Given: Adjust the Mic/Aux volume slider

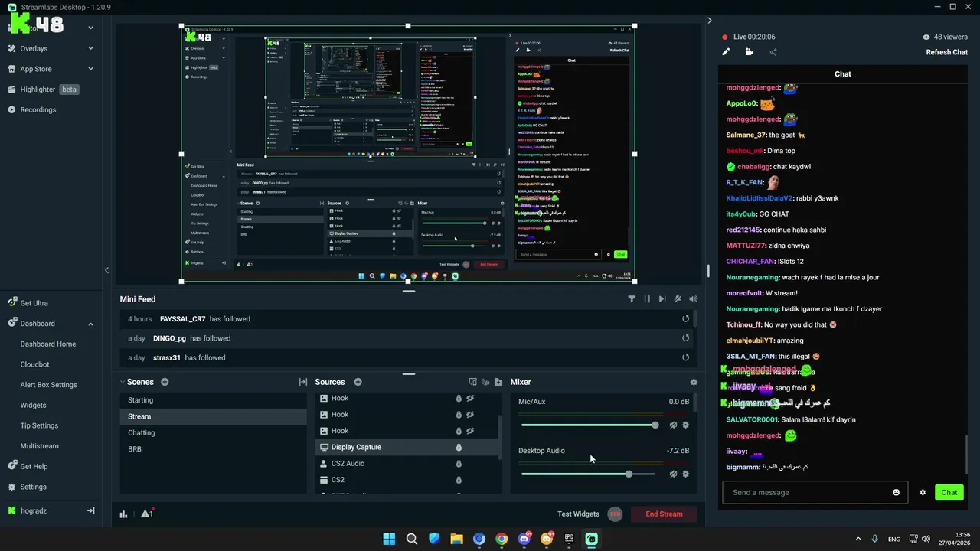Looking at the screenshot, I should pyautogui.click(x=588, y=425).
